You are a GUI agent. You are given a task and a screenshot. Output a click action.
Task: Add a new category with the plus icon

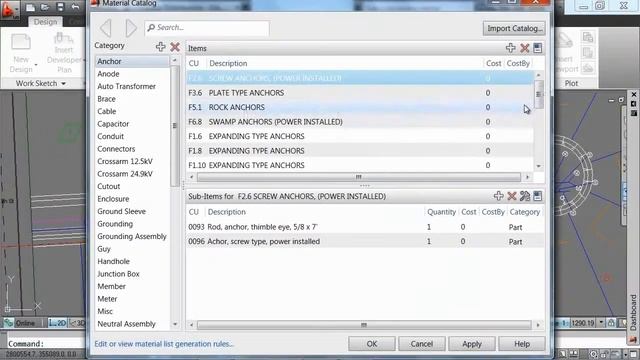160,47
